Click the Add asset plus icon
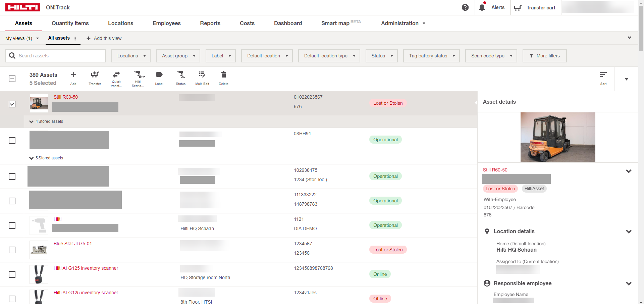The width and height of the screenshot is (644, 304). tap(73, 74)
